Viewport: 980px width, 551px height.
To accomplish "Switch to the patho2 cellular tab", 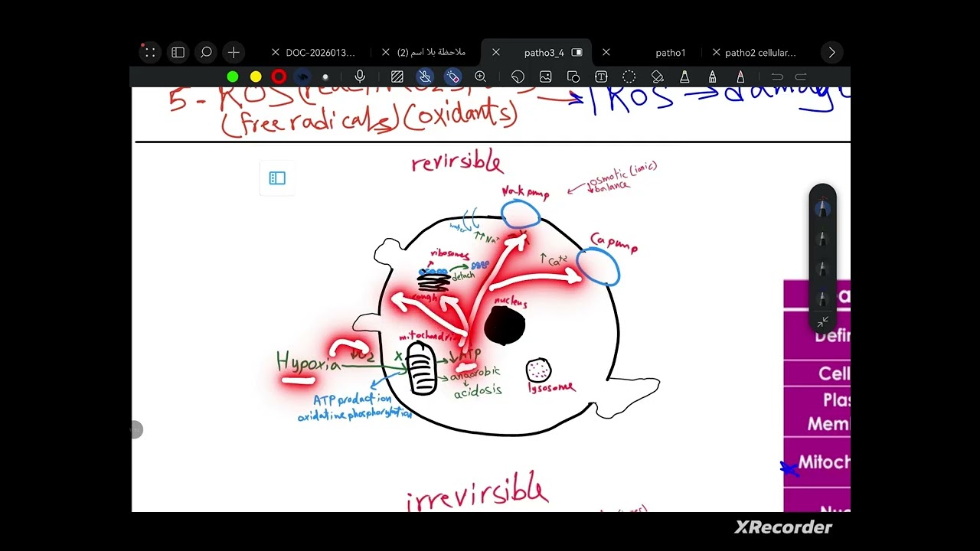I will pos(760,53).
